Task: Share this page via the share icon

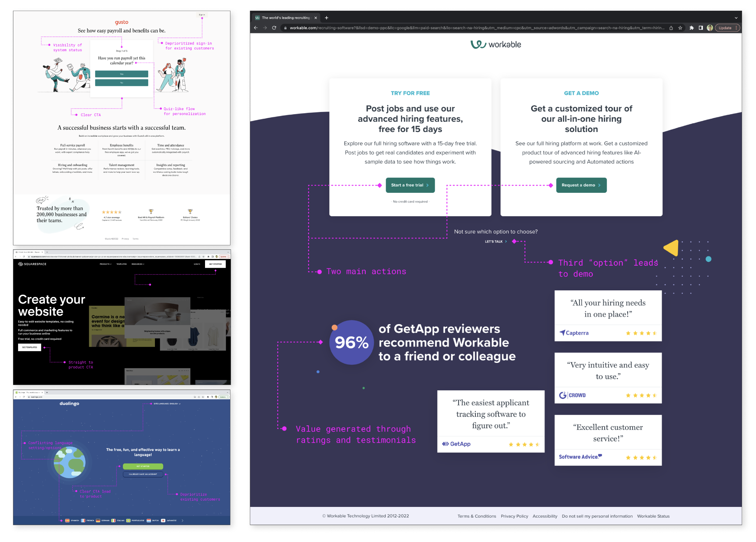Action: [671, 28]
